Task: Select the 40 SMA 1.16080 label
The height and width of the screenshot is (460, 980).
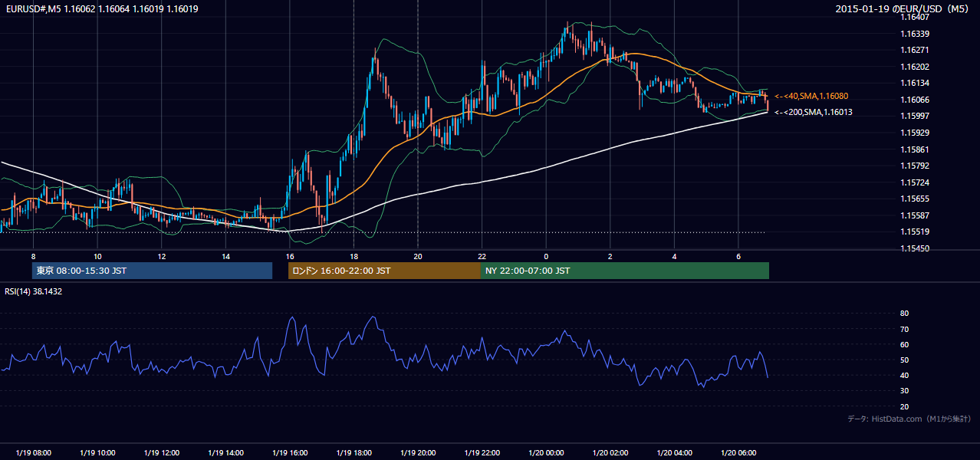Action: point(811,96)
